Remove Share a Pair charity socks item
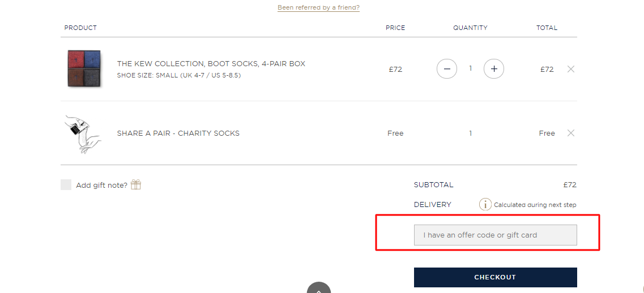The image size is (644, 293). click(x=570, y=133)
